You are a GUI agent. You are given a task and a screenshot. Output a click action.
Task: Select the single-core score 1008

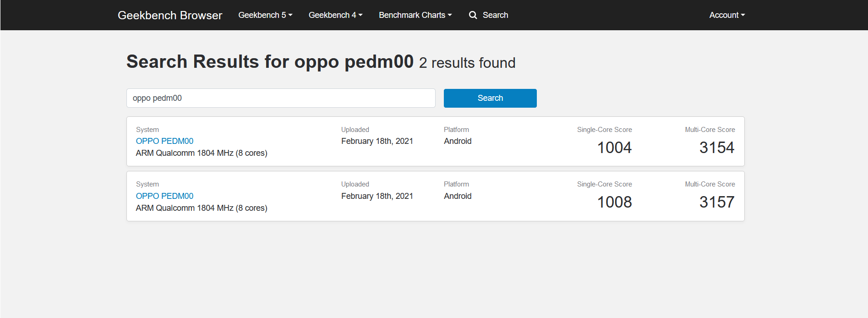[x=614, y=202]
